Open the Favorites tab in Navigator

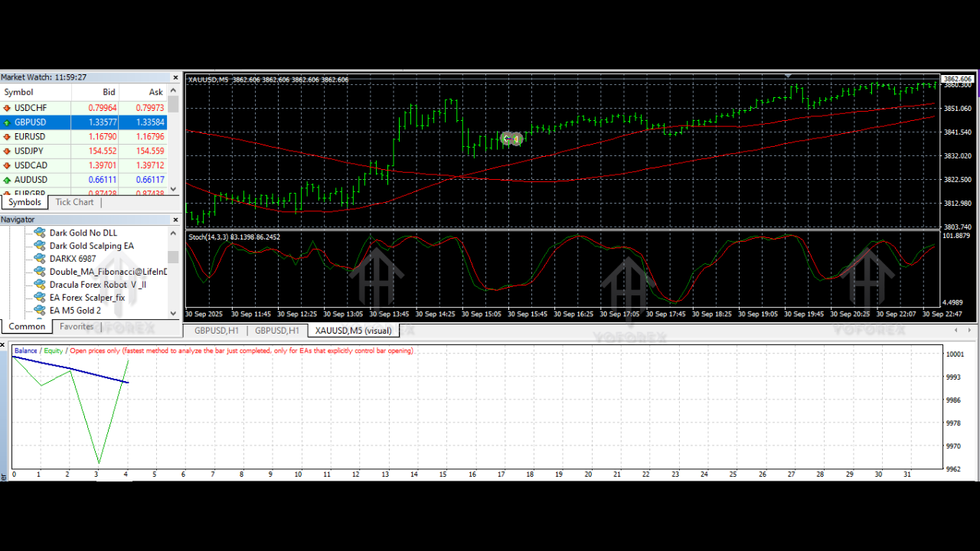[77, 327]
